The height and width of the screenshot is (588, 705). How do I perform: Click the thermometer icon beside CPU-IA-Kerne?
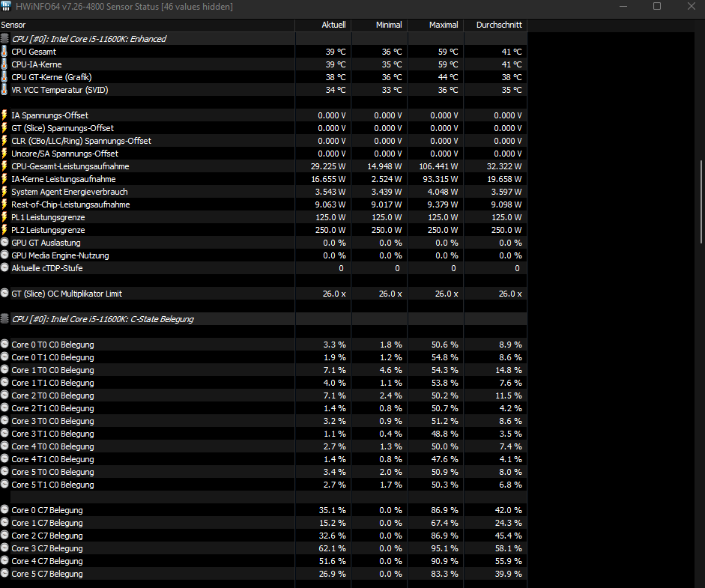4,64
